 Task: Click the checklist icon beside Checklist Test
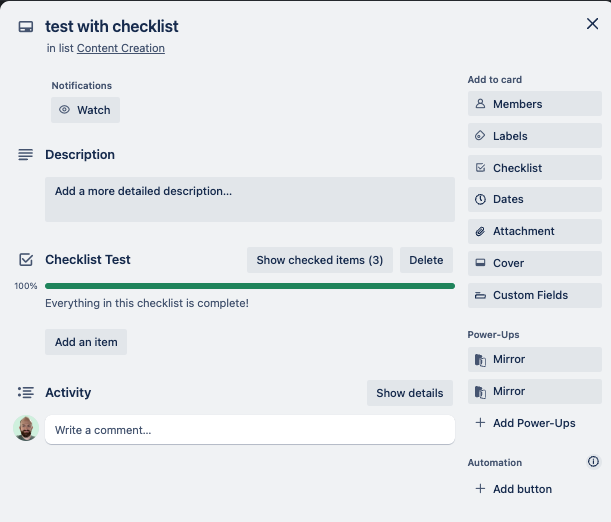26,259
